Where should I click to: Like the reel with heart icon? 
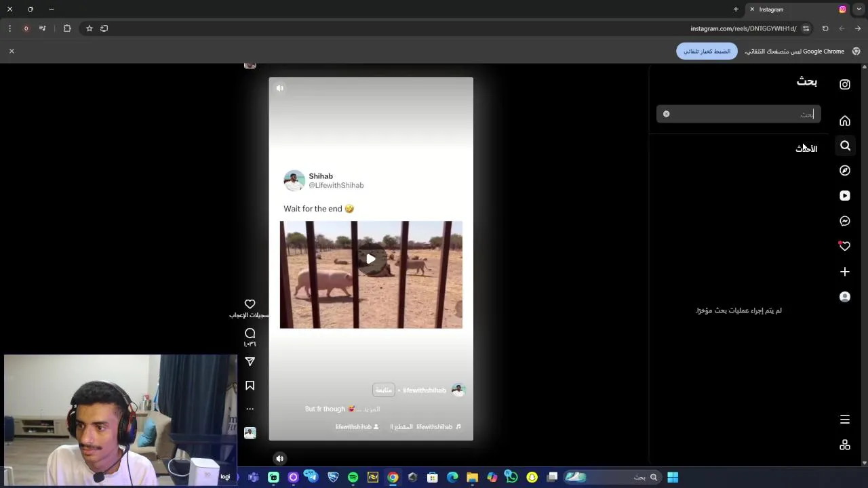(250, 304)
